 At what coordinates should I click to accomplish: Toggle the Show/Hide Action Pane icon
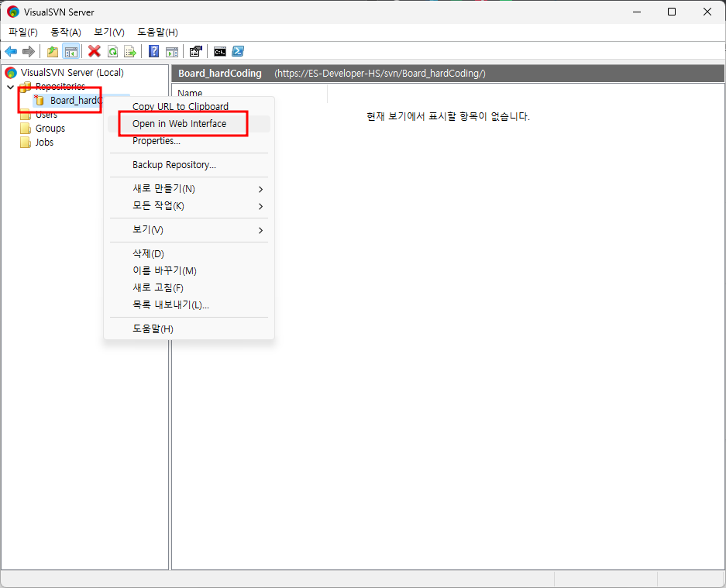tap(172, 51)
